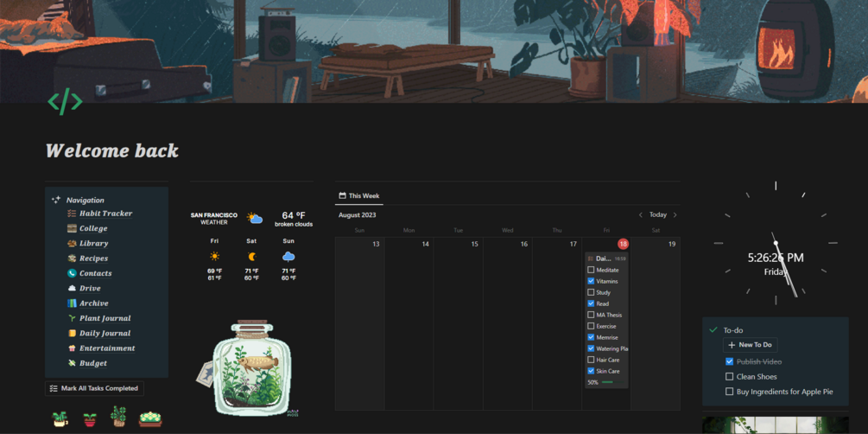The height and width of the screenshot is (434, 868).
Task: Click the green code-brackets page icon
Action: pos(65,101)
